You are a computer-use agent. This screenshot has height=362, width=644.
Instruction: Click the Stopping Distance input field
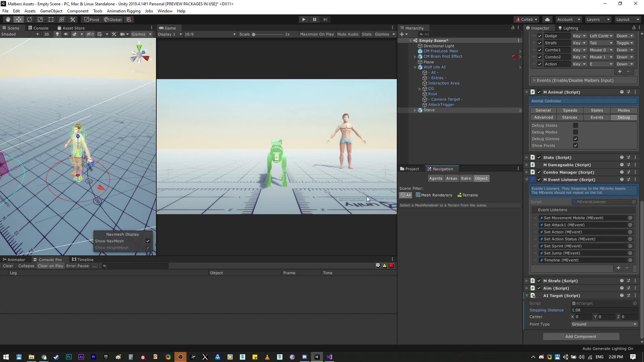tap(604, 310)
